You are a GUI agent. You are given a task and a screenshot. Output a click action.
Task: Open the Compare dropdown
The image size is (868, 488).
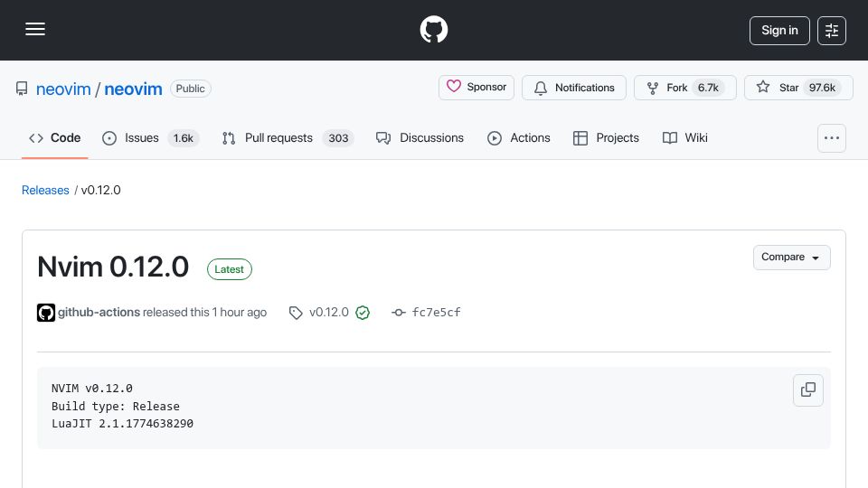pos(792,258)
